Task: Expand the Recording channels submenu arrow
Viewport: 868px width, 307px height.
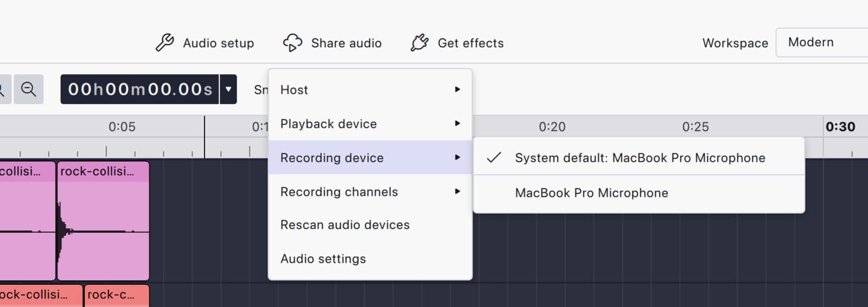Action: tap(457, 191)
